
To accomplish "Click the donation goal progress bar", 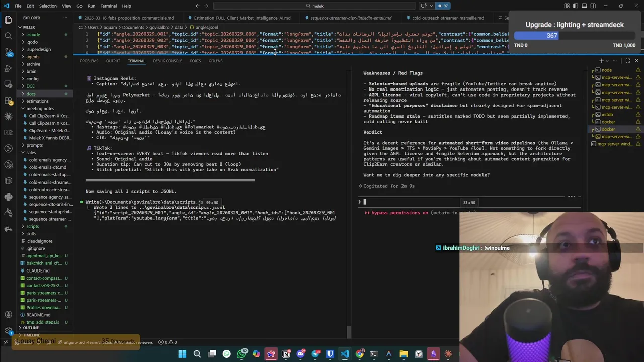I will pos(575,36).
